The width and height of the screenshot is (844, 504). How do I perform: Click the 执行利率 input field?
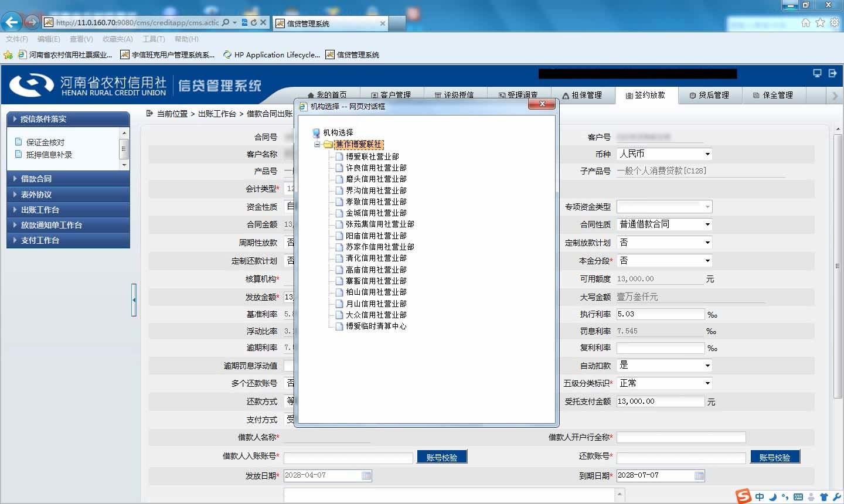pyautogui.click(x=661, y=314)
